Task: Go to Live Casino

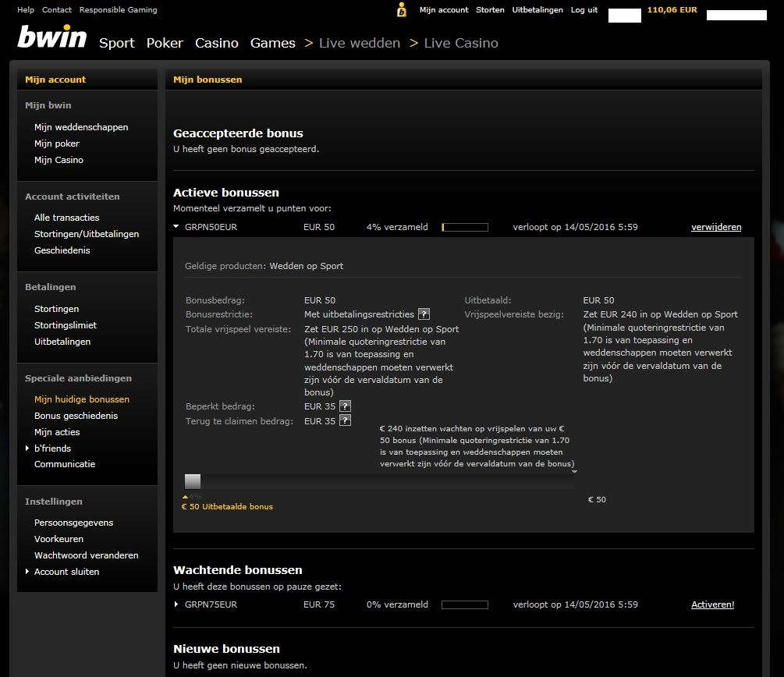Action: click(x=461, y=43)
